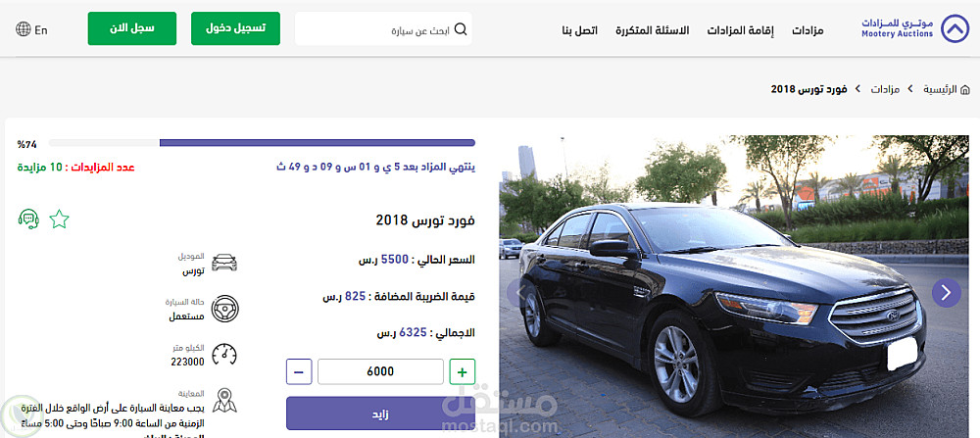
Task: Click the home icon in breadcrumb
Action: [964, 89]
